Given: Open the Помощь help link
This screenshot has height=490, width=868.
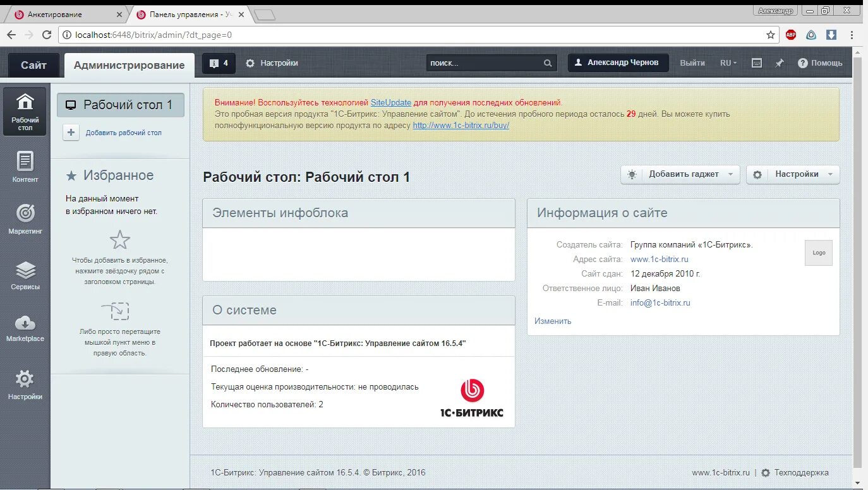Looking at the screenshot, I should tap(820, 63).
